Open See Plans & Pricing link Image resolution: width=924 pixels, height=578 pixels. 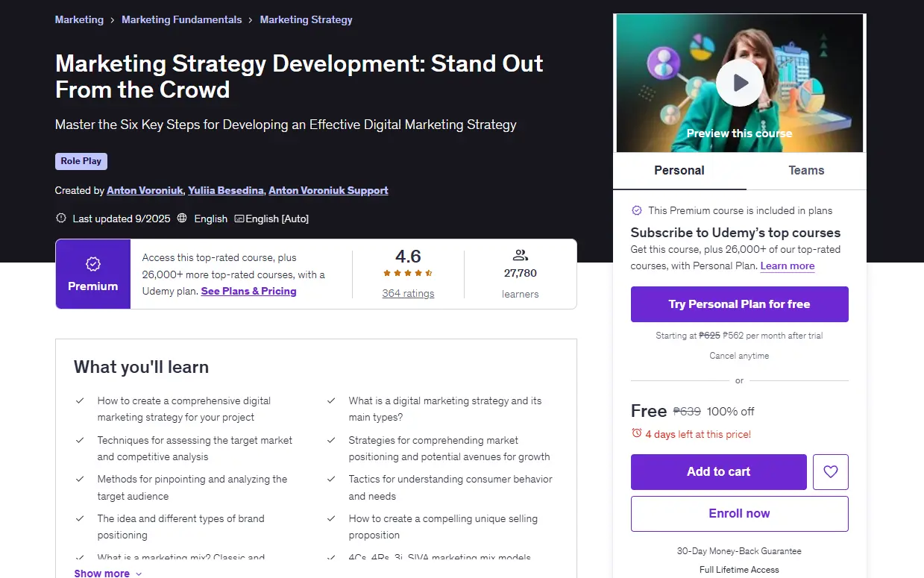(x=249, y=291)
